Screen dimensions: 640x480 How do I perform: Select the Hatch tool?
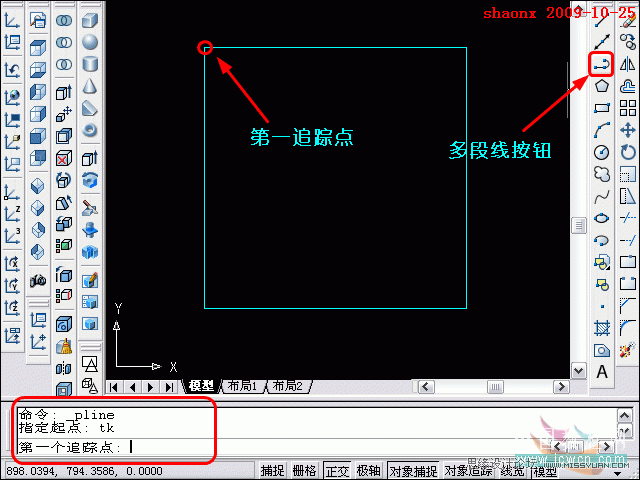click(602, 327)
